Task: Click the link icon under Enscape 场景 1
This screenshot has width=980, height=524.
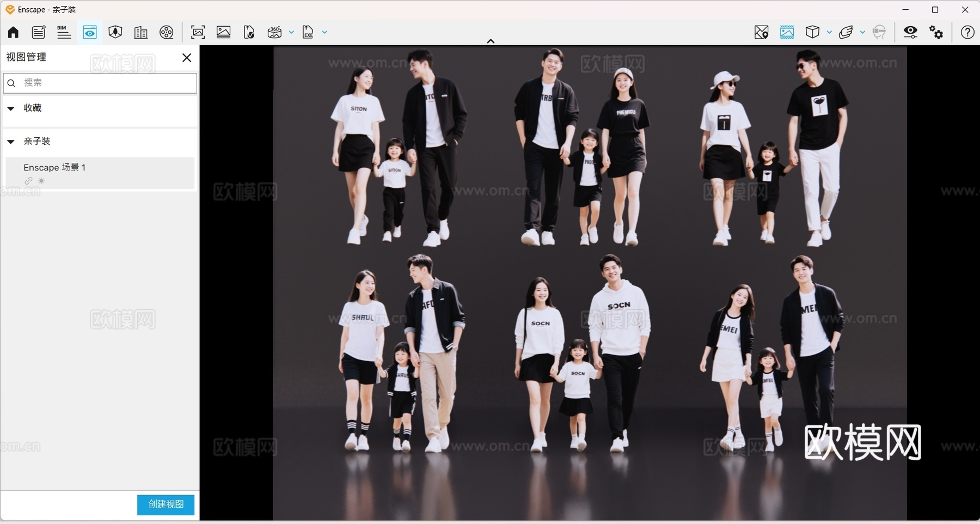Action: (x=28, y=181)
